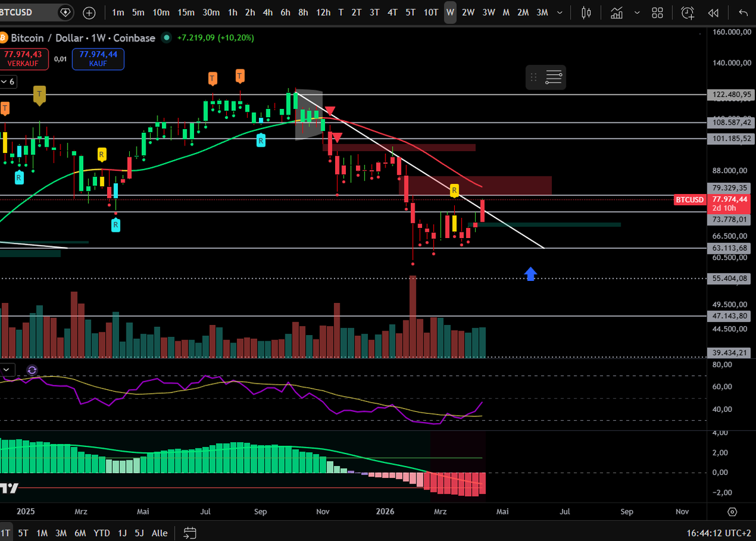756x541 pixels.
Task: Grab the floating toolbar dotted drag handle
Action: pyautogui.click(x=534, y=77)
